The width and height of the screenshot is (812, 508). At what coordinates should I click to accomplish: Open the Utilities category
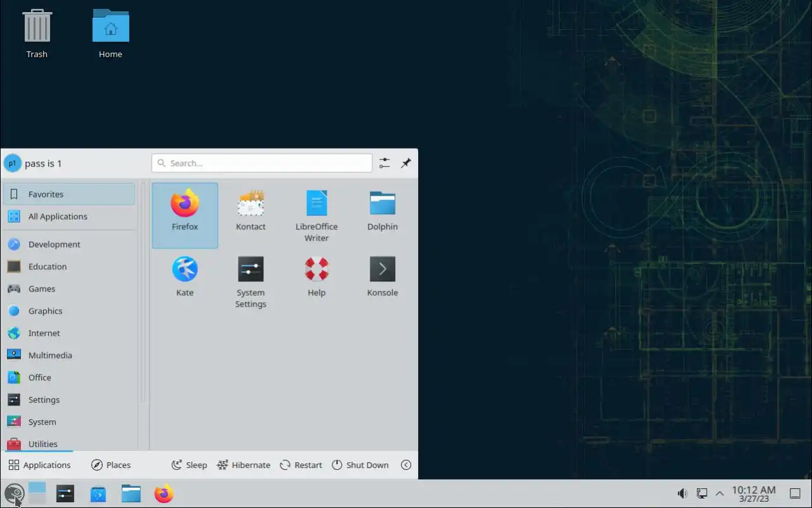(69, 443)
